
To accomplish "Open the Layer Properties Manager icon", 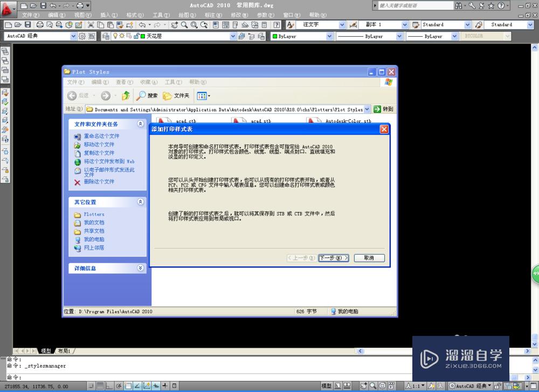I will (x=106, y=36).
